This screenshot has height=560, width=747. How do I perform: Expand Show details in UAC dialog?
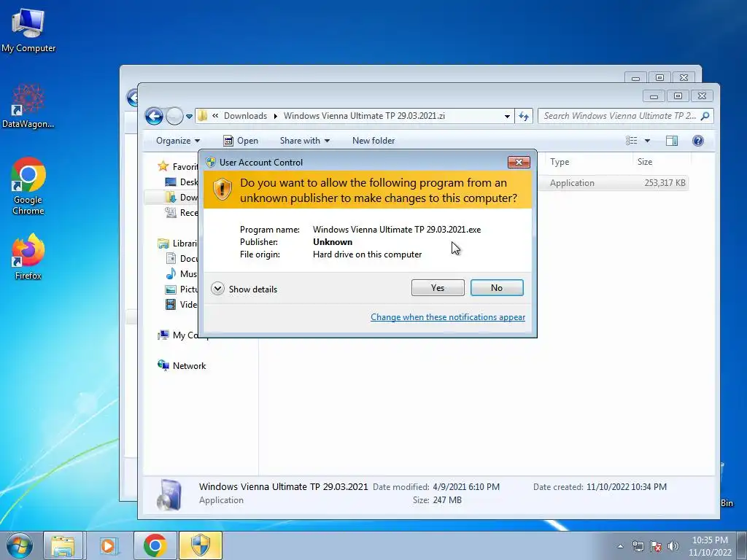[x=244, y=289]
